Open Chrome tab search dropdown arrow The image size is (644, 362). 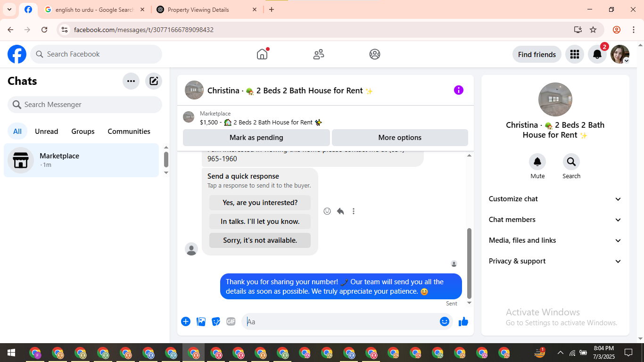9,9
